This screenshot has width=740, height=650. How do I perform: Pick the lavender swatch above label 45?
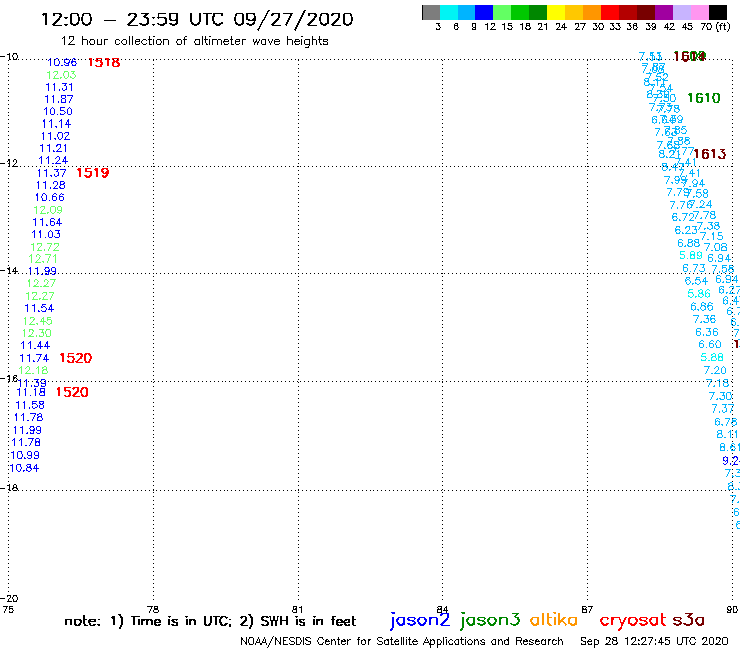pos(681,12)
